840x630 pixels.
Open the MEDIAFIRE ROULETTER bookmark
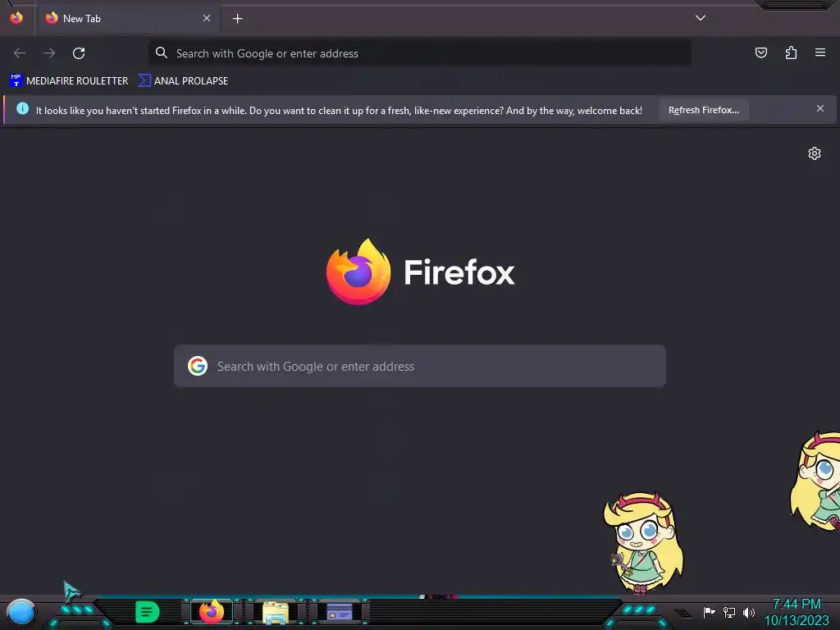[x=69, y=81]
